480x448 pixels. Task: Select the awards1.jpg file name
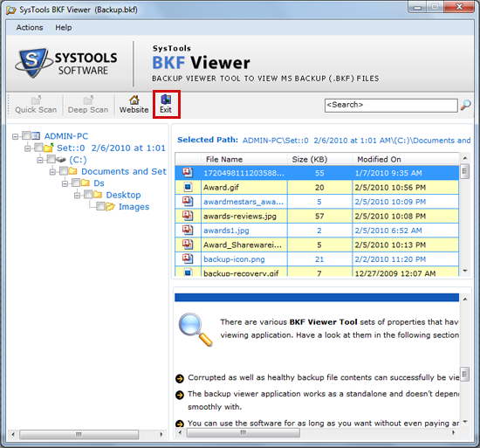(226, 231)
